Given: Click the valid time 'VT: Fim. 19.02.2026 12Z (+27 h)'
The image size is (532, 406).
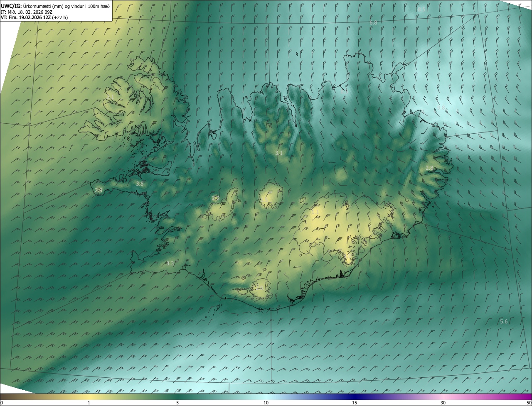Looking at the screenshot, I should (34, 17).
